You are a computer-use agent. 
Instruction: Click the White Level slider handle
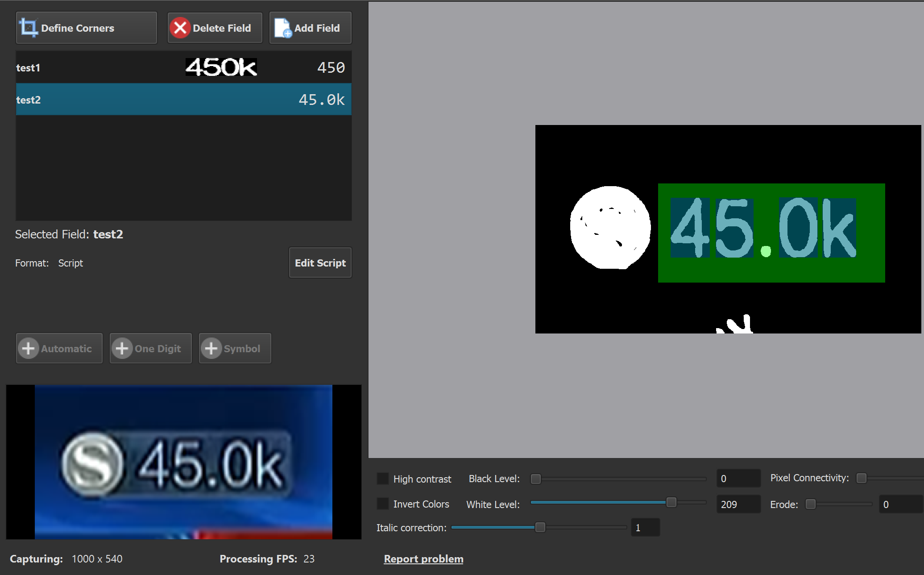pyautogui.click(x=671, y=503)
